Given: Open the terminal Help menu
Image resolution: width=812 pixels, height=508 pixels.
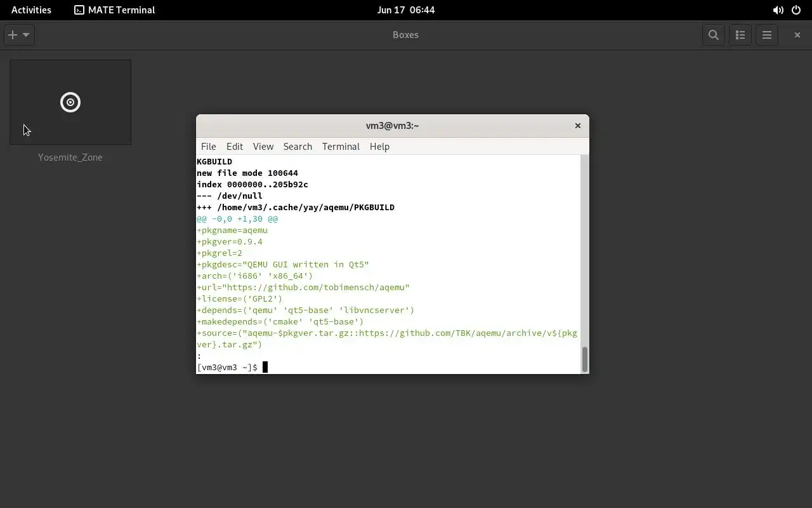Looking at the screenshot, I should coord(379,146).
